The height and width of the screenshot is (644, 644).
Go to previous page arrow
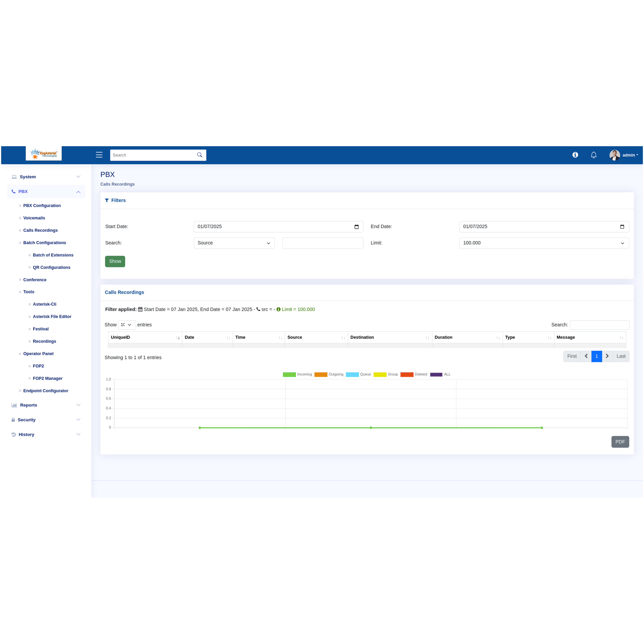point(586,356)
